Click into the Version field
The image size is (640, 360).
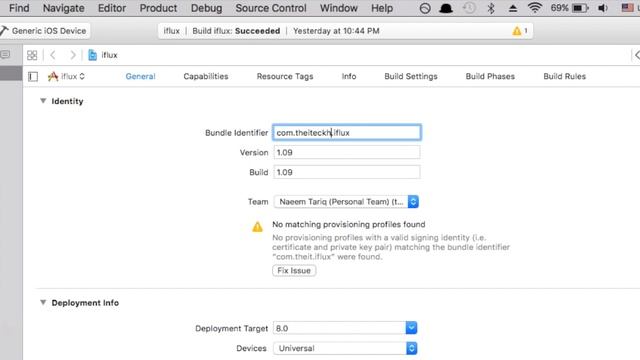point(347,152)
